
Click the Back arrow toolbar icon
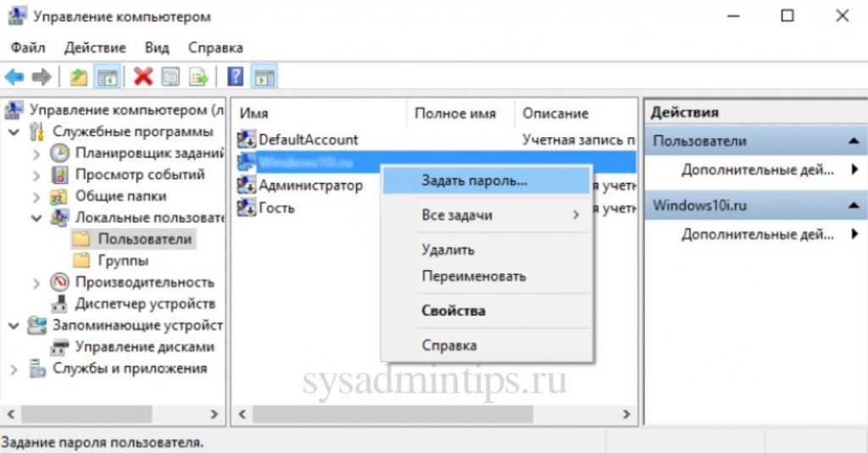(14, 77)
